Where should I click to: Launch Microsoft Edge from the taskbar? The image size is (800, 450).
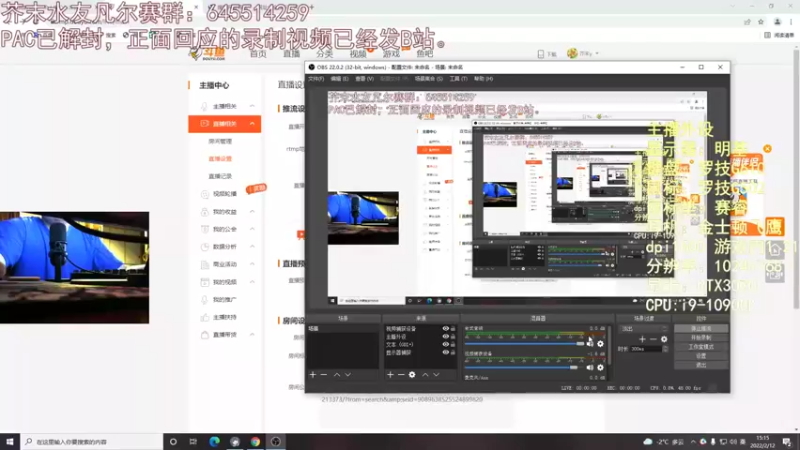point(214,442)
